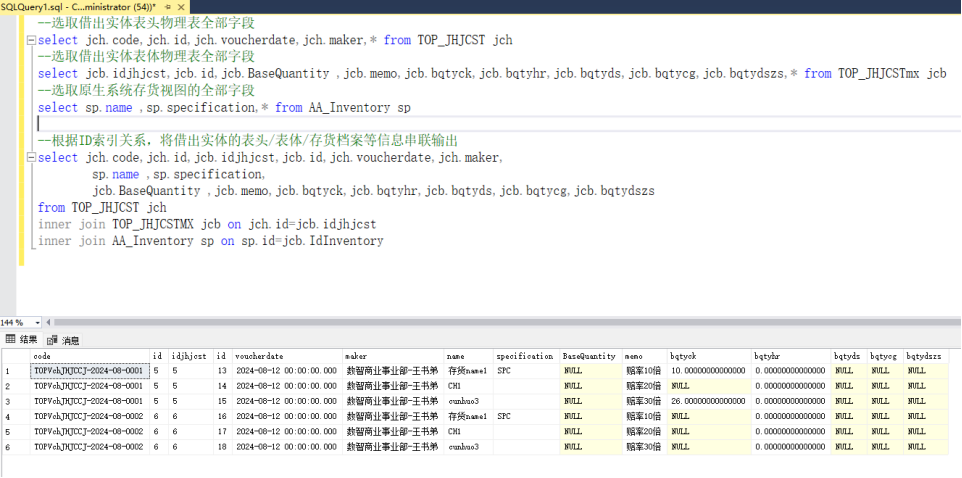
Task: Click the maker cell 数智商业事业部-王书弟 in row 3
Action: pyautogui.click(x=393, y=401)
